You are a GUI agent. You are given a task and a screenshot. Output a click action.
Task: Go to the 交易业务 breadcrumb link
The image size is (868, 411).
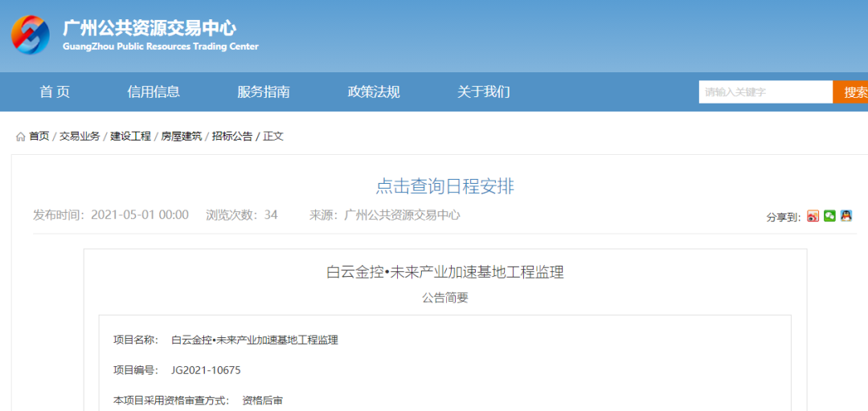click(x=80, y=136)
